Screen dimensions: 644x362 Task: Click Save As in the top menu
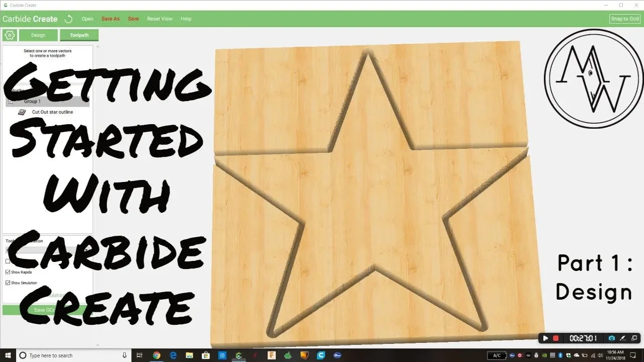click(x=111, y=19)
